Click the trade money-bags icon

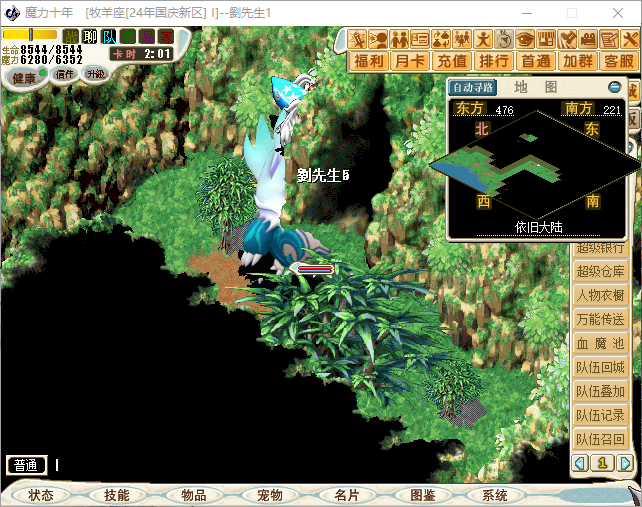(441, 39)
